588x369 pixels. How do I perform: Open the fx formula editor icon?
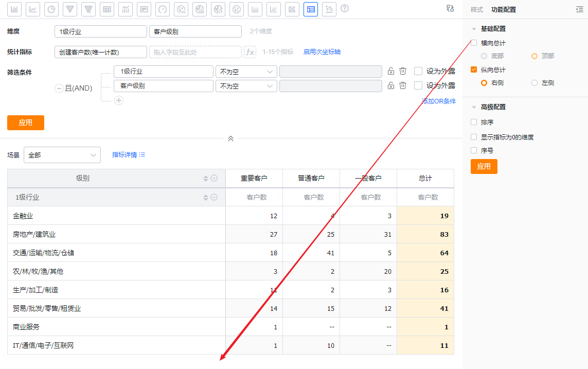pyautogui.click(x=250, y=52)
